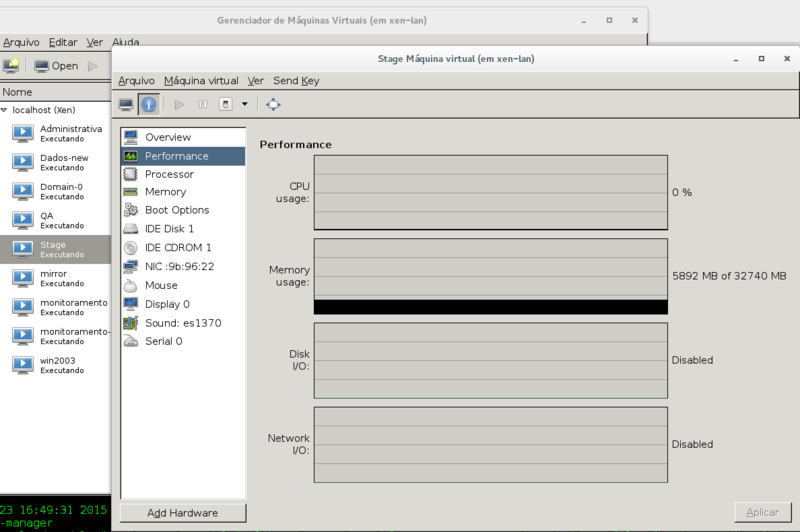800x532 pixels.
Task: Open the Memory settings entry
Action: click(x=183, y=192)
